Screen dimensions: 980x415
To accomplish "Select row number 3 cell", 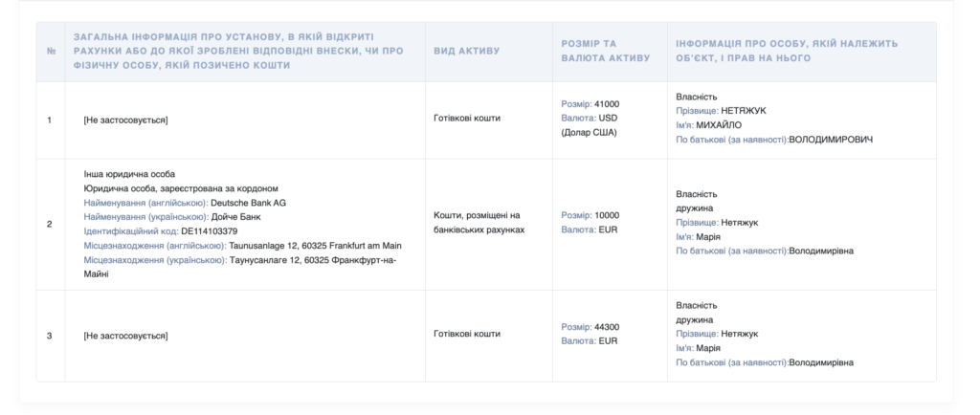I will point(50,336).
